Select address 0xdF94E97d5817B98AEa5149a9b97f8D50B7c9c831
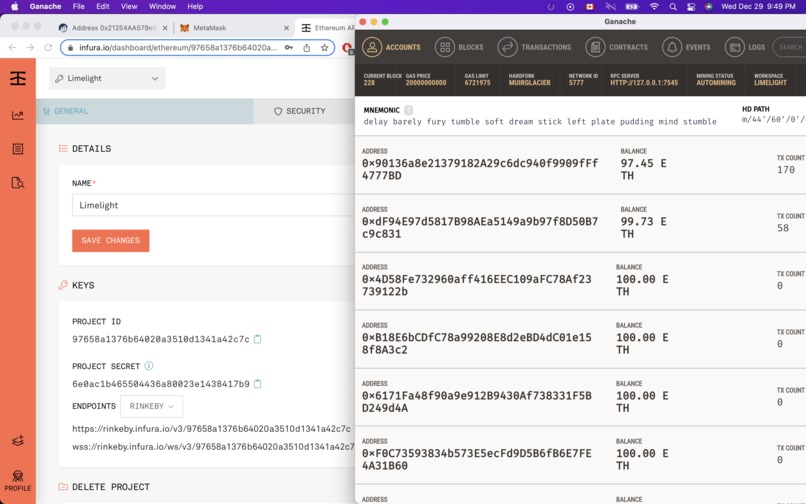This screenshot has height=504, width=806. click(480, 227)
